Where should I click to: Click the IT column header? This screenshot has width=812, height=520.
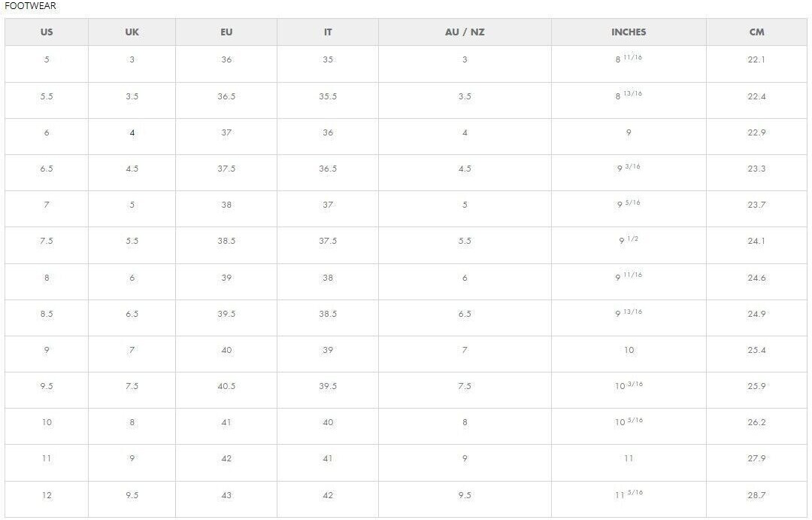click(x=328, y=32)
